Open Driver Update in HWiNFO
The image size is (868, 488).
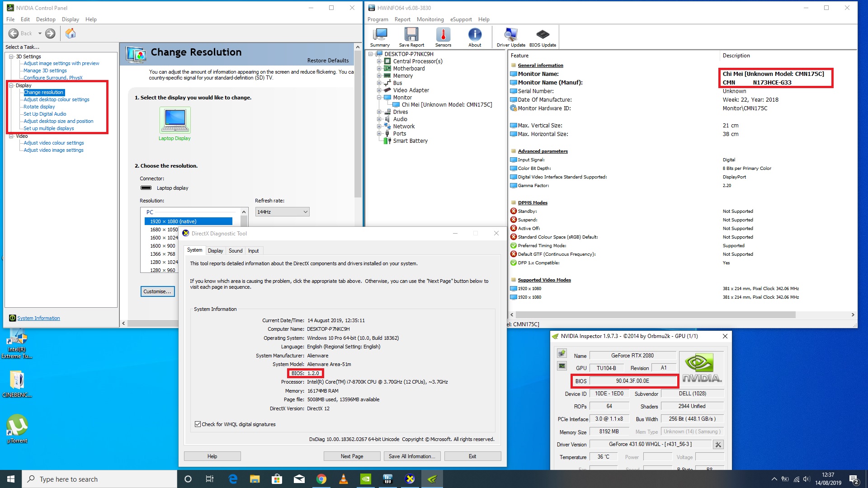(511, 37)
